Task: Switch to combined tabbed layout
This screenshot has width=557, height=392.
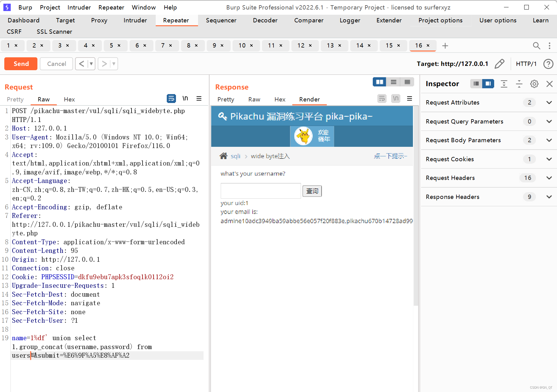Action: (407, 82)
